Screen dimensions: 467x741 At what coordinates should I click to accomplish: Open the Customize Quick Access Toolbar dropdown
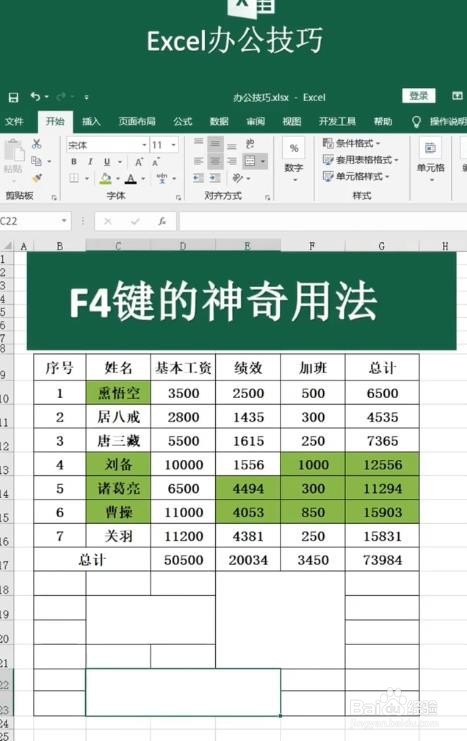[86, 97]
